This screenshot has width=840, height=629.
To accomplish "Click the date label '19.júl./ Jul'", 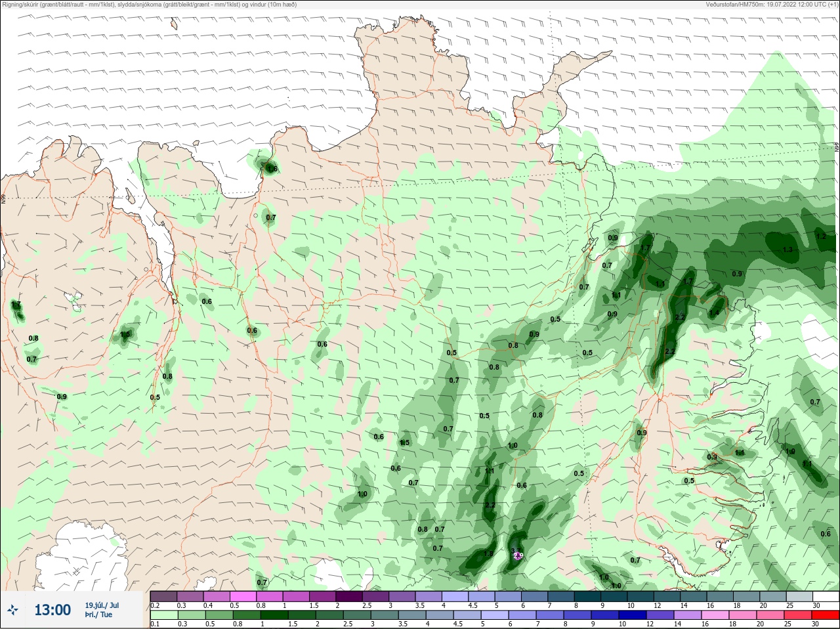I will coord(102,605).
